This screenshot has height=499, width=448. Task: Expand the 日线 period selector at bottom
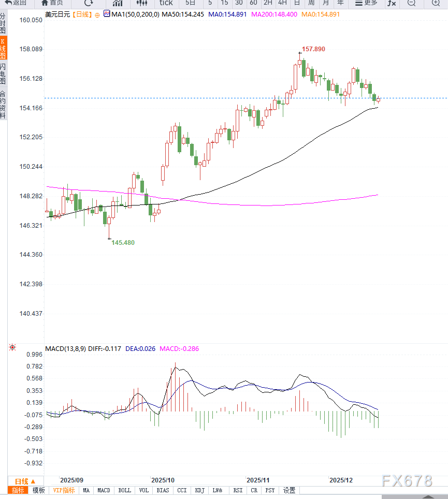[25, 481]
